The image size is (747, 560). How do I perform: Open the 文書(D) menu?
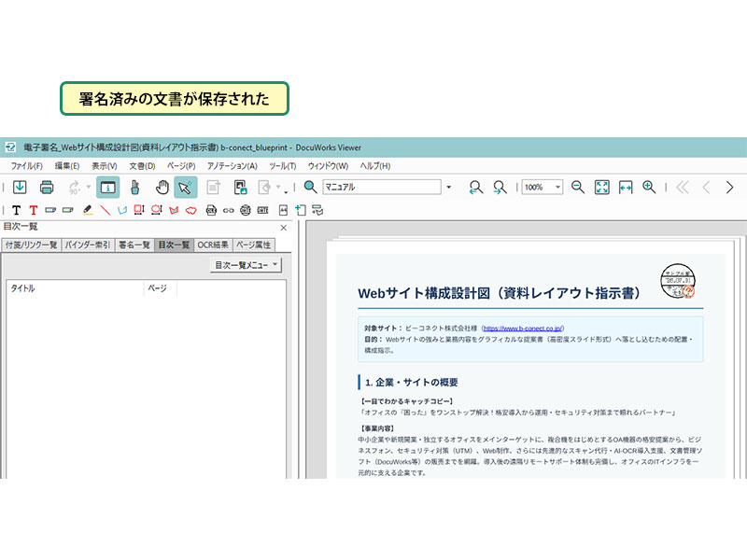(142, 166)
